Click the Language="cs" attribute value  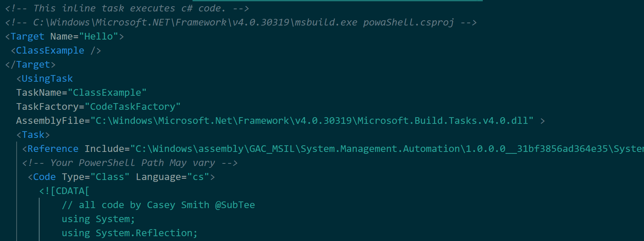pyautogui.click(x=198, y=177)
